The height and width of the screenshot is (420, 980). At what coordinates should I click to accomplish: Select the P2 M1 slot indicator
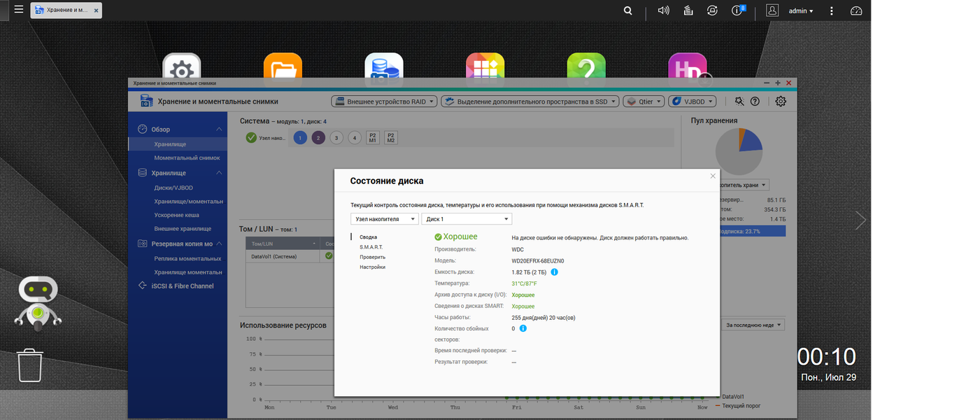pyautogui.click(x=373, y=138)
